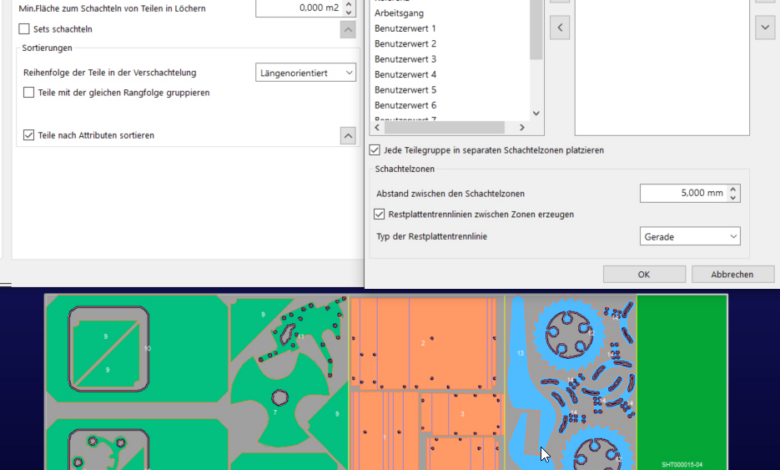Select the blue saw-blade gear part at top
The height and width of the screenshot is (470, 780).
click(569, 332)
